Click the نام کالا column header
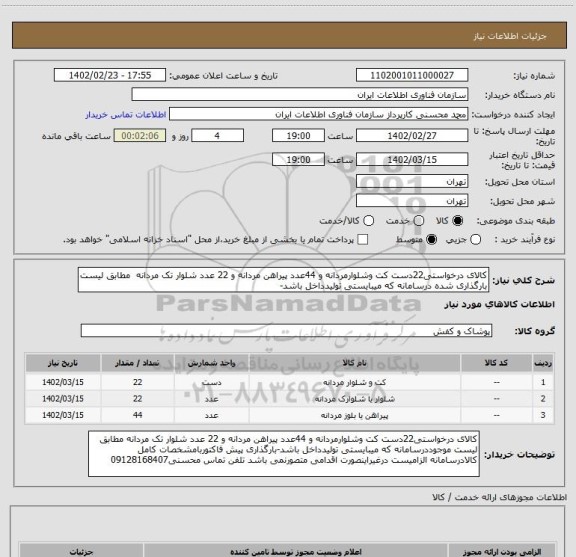576x557 pixels. 354,363
